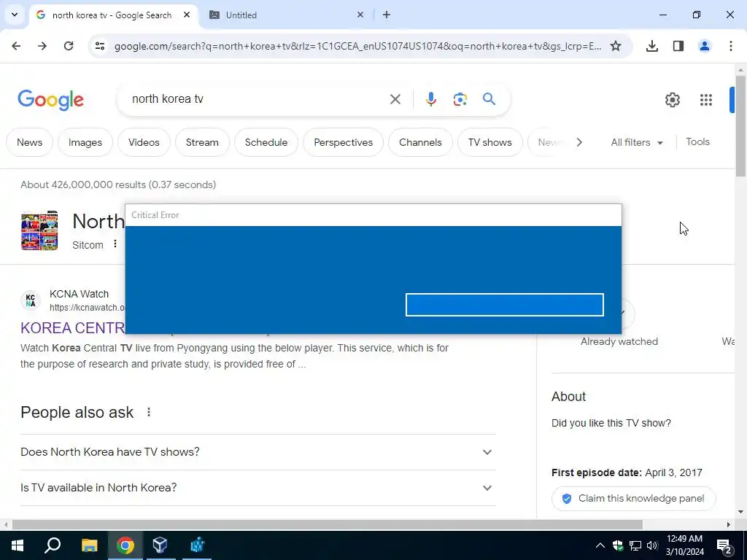
Task: Go forward in browser history
Action: [x=42, y=46]
